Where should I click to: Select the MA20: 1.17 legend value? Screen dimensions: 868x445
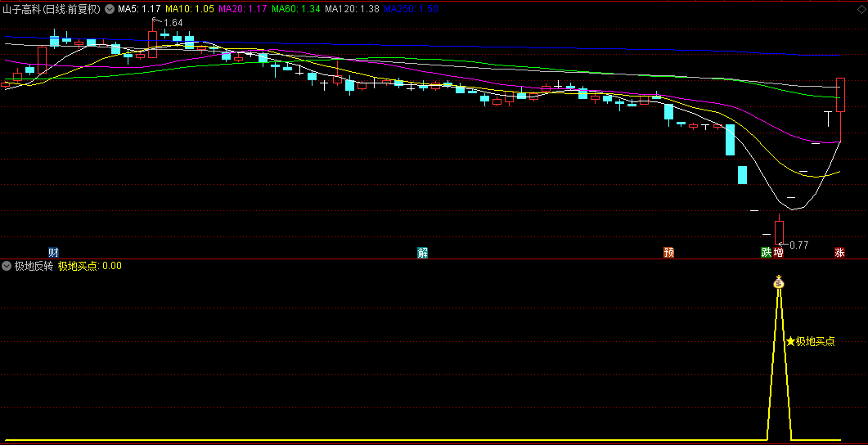point(242,9)
